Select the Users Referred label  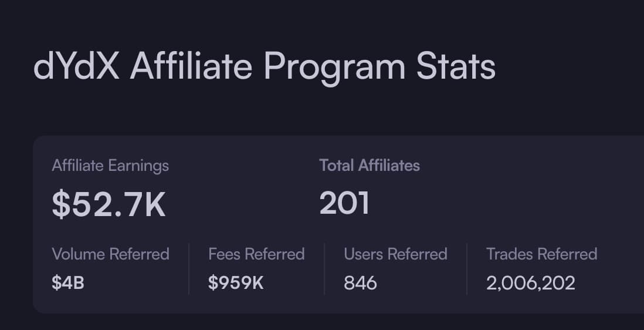click(395, 254)
